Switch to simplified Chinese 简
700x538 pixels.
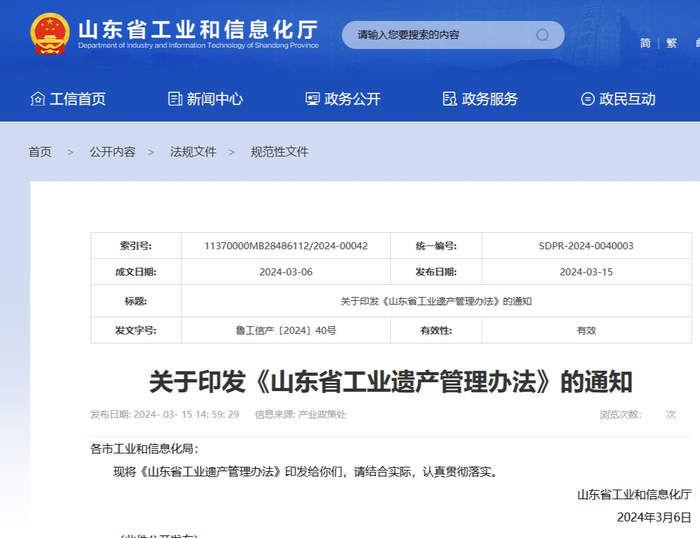tap(645, 43)
